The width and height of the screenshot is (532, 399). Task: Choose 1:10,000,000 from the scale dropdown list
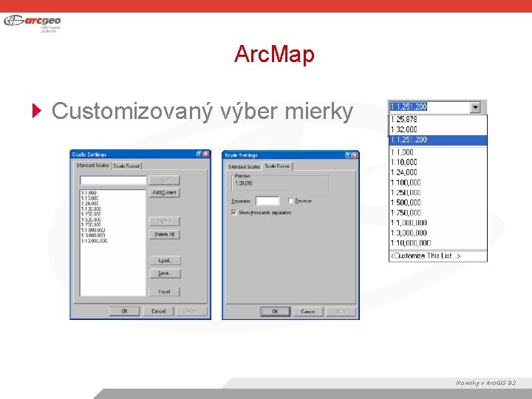[437, 243]
